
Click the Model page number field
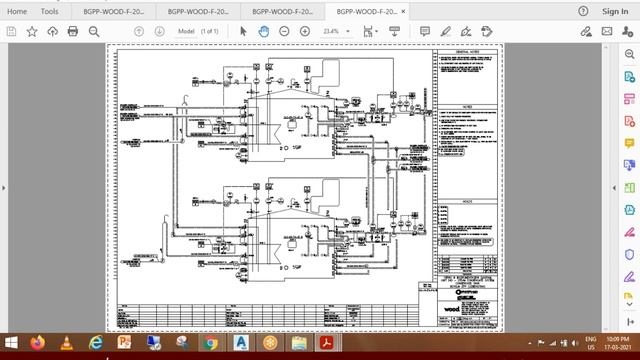coord(186,31)
